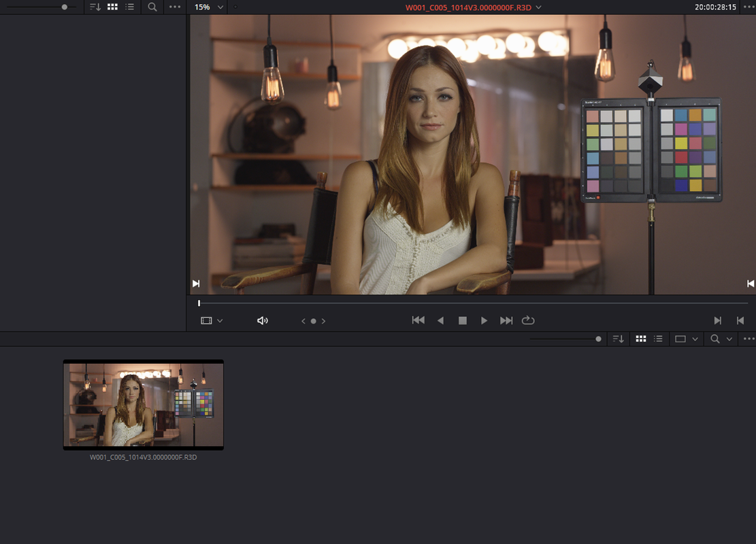
Task: Open search in the media storage browser
Action: point(152,7)
